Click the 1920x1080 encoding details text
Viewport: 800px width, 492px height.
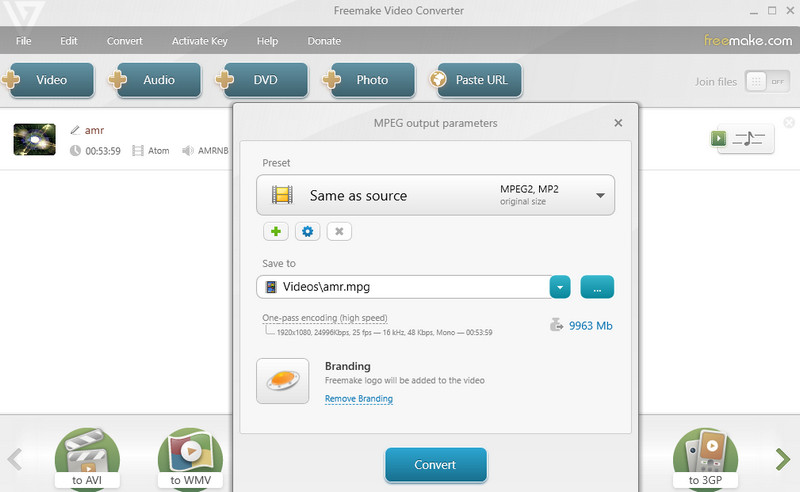click(x=385, y=332)
